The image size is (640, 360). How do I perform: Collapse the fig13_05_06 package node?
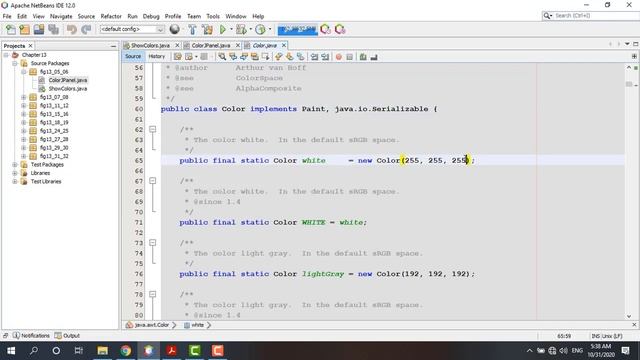[24, 72]
